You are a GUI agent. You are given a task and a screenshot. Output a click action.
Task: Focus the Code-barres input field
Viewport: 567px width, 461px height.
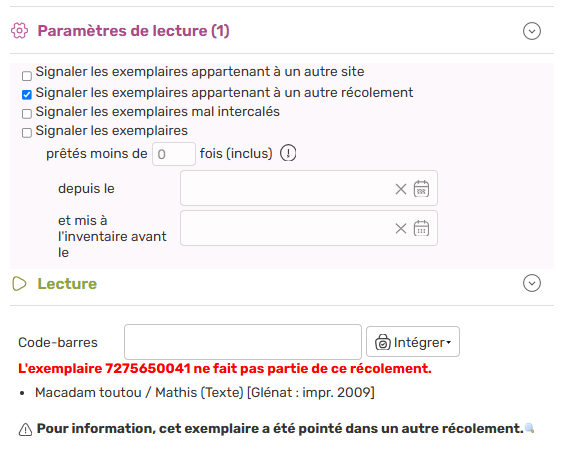pyautogui.click(x=243, y=342)
